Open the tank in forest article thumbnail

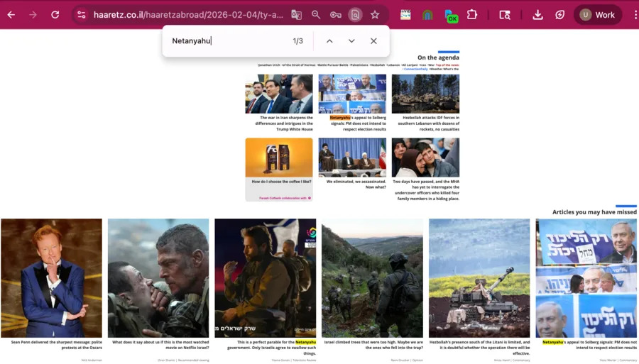click(425, 94)
